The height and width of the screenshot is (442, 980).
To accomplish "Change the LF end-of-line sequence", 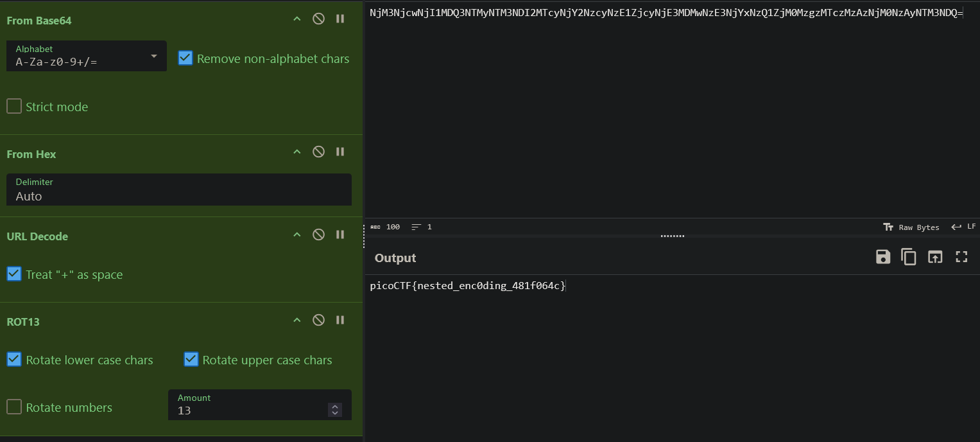I will pos(963,227).
